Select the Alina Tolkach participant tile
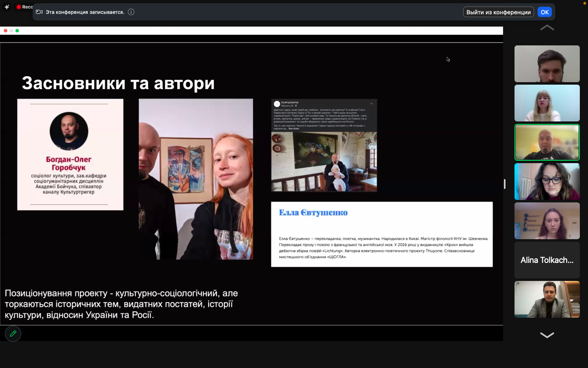 click(x=547, y=260)
